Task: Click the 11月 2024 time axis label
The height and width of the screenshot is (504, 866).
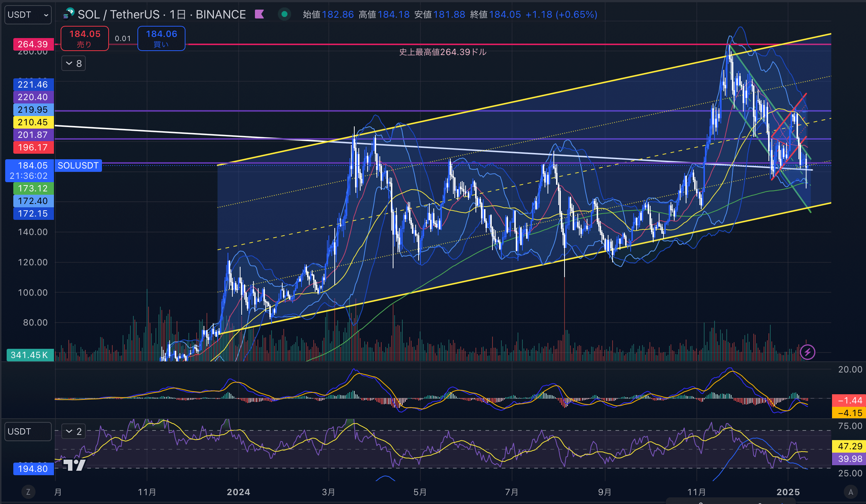Action: coord(697,492)
